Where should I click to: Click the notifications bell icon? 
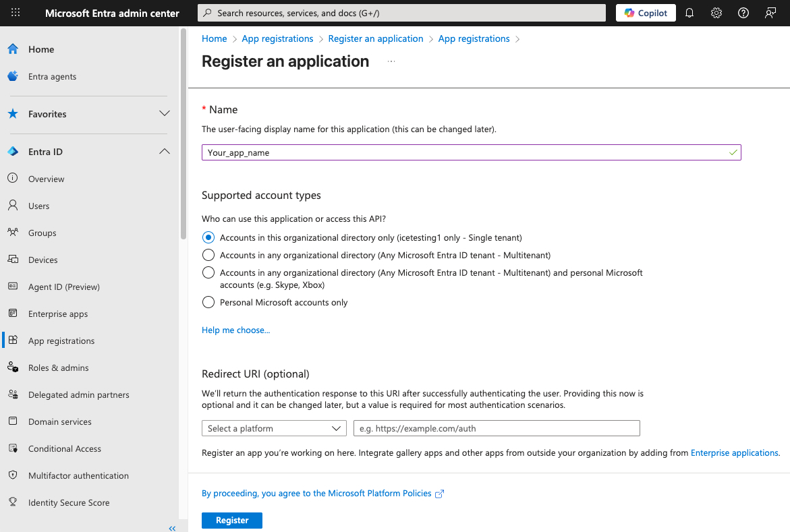click(x=689, y=13)
